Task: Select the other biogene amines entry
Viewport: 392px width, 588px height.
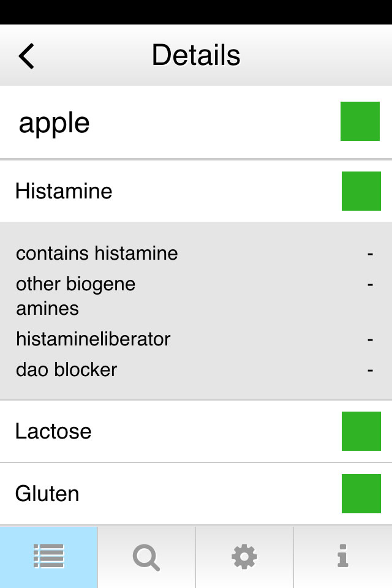Action: coord(75,296)
